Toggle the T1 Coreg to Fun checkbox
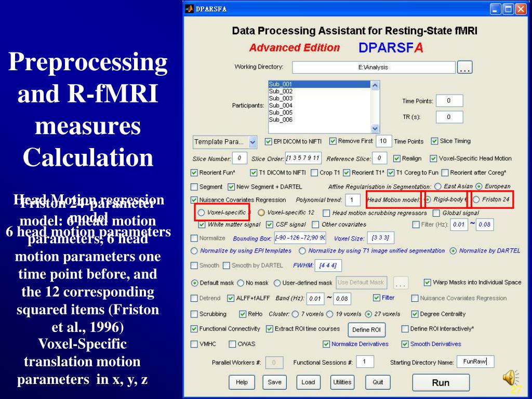 tap(391, 172)
